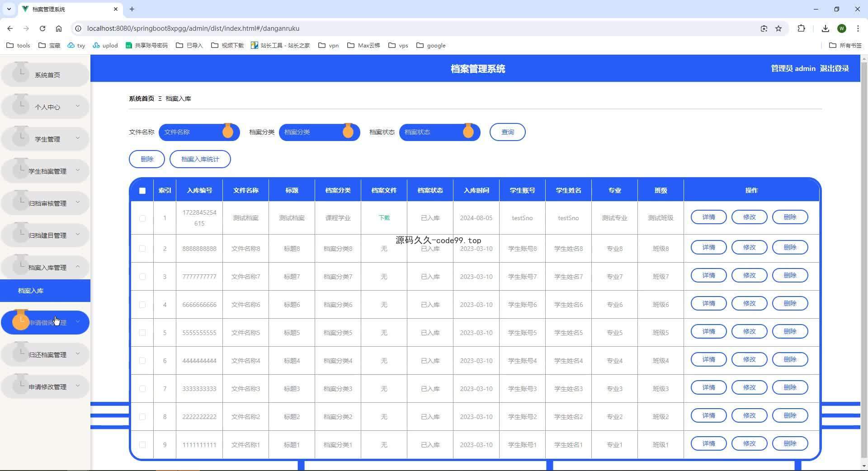868x471 pixels.
Task: Click the orange icon in 文件名称 field
Action: pos(228,131)
